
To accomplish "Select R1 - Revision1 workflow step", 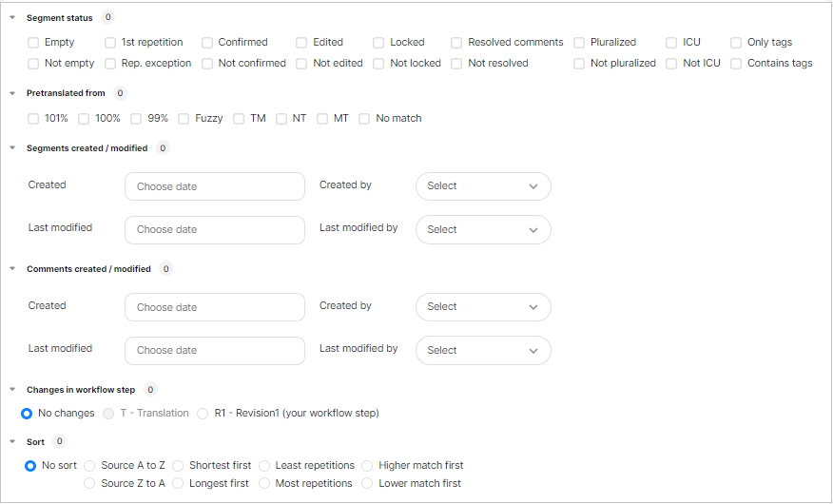I will tap(203, 414).
